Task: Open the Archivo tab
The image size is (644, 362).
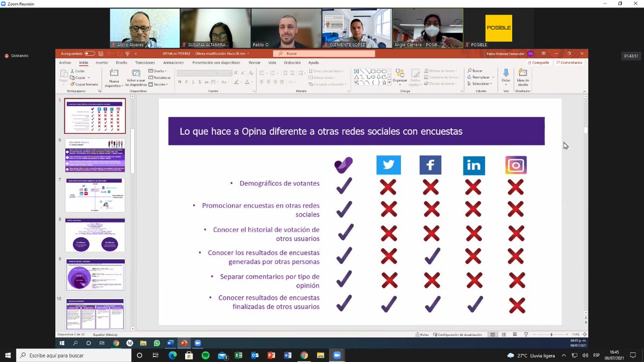Action: coord(65,62)
